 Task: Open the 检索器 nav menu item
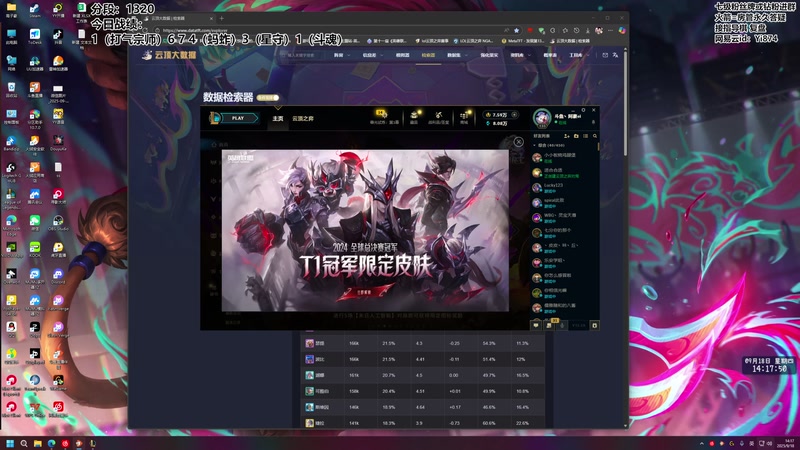pyautogui.click(x=428, y=55)
